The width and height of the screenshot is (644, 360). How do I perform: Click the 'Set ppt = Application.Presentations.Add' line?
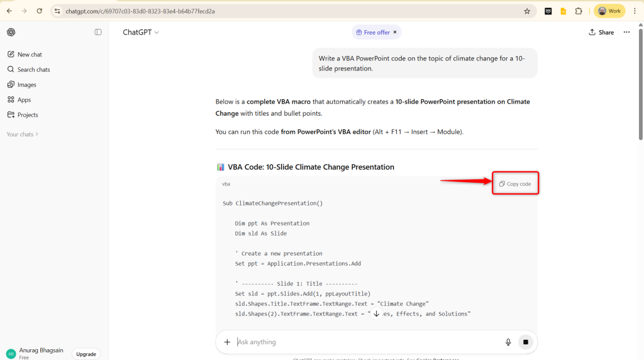(x=297, y=263)
